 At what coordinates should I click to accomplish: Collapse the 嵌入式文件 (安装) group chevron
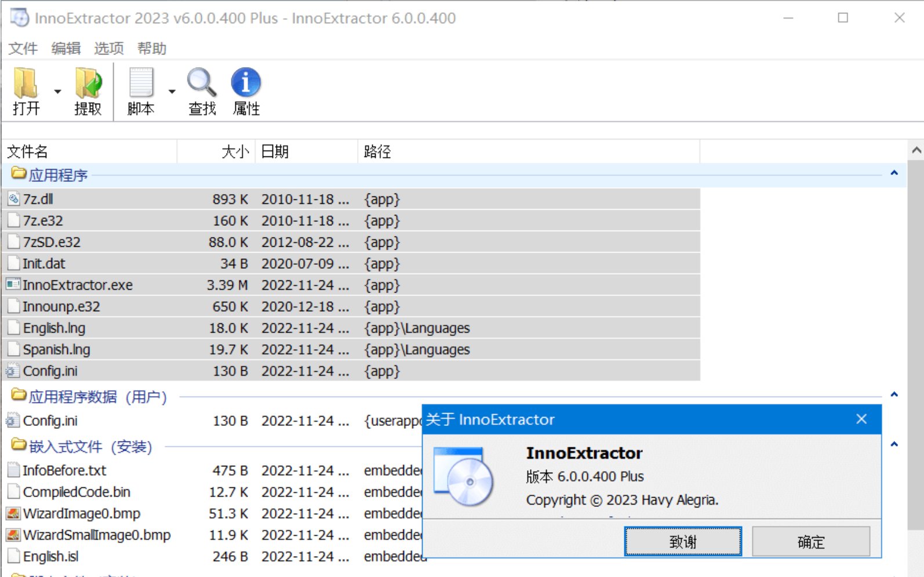[x=894, y=444]
